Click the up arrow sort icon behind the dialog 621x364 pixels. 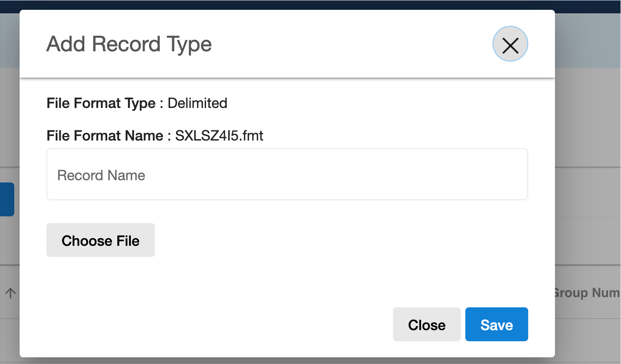(10, 293)
